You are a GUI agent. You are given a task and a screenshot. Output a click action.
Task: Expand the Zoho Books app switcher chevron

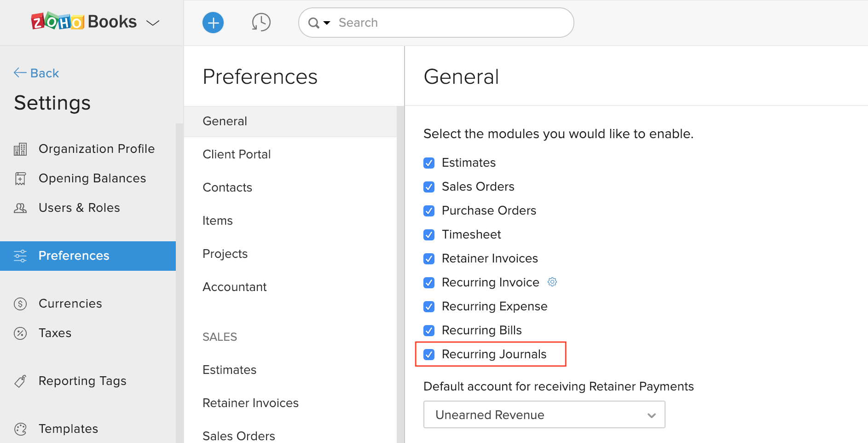click(x=153, y=23)
